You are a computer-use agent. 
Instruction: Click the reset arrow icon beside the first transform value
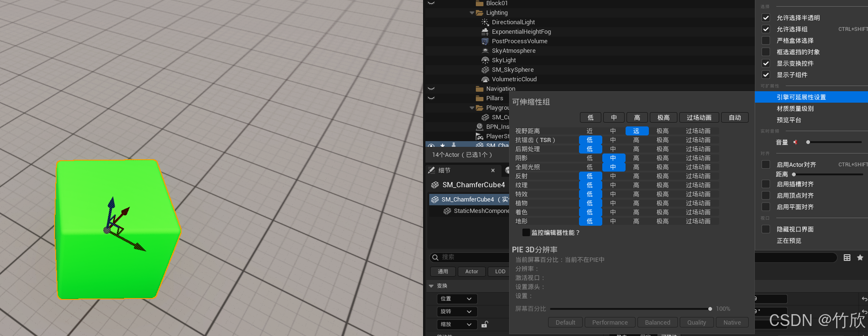coord(864,299)
